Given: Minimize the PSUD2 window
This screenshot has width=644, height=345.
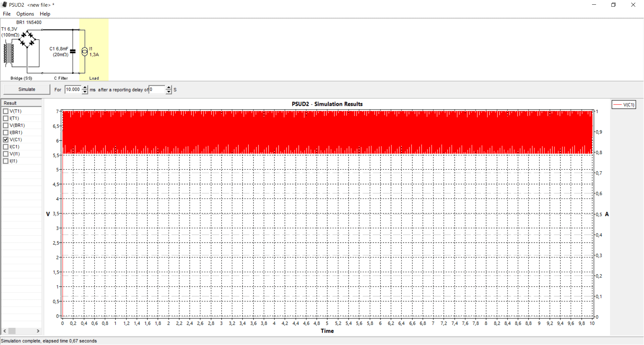Looking at the screenshot, I should [594, 5].
